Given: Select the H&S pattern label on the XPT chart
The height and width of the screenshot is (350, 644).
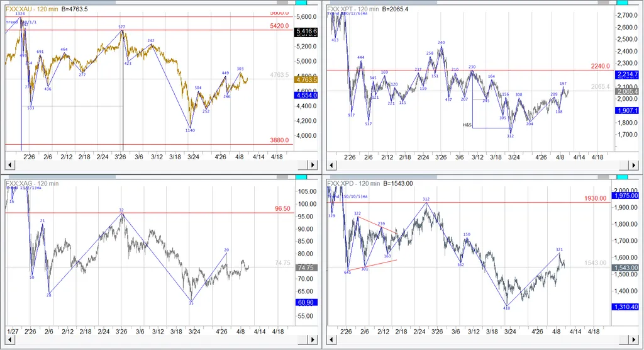Looking at the screenshot, I should (x=467, y=125).
